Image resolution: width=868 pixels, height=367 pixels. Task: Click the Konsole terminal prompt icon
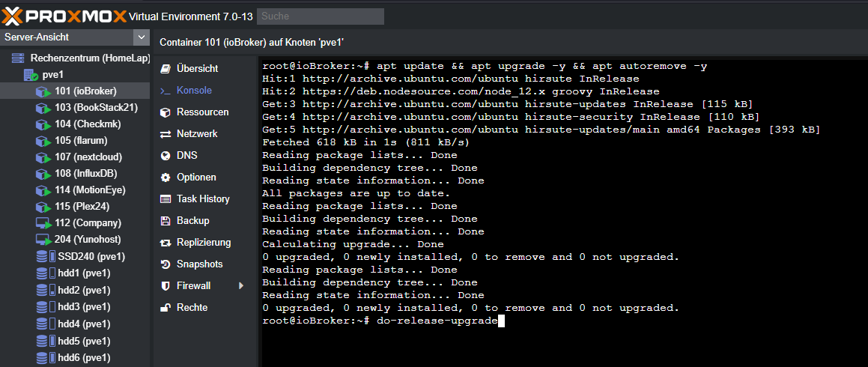[x=165, y=90]
